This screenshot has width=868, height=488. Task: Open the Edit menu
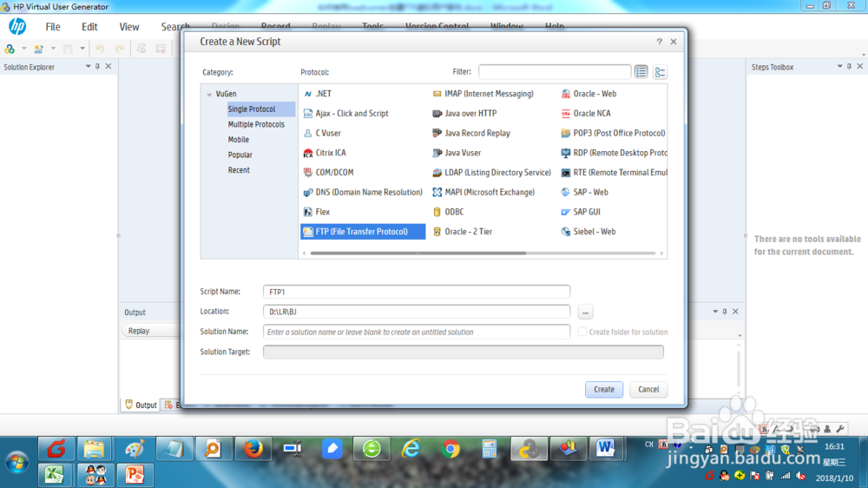[x=89, y=27]
